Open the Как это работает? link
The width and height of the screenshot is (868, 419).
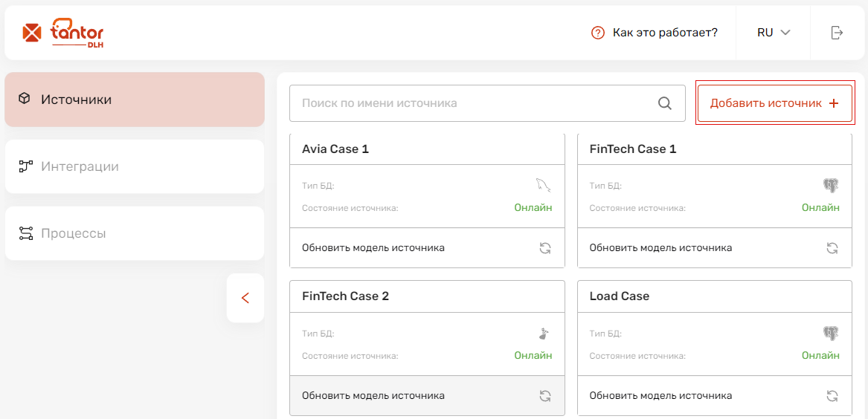[665, 33]
